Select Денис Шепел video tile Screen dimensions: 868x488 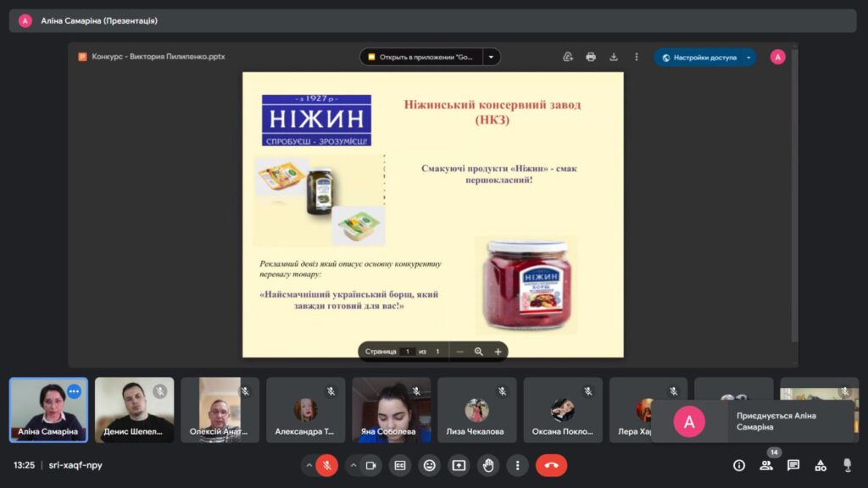click(135, 410)
